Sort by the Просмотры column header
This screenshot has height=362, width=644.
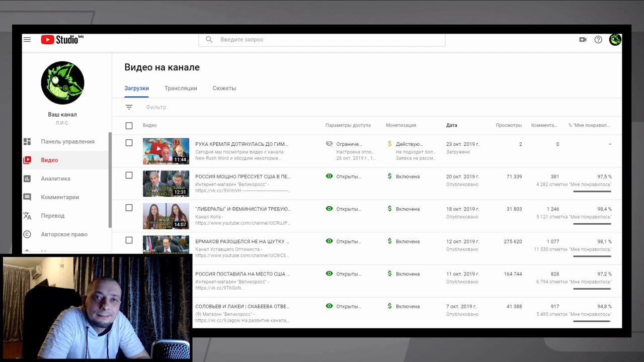509,125
